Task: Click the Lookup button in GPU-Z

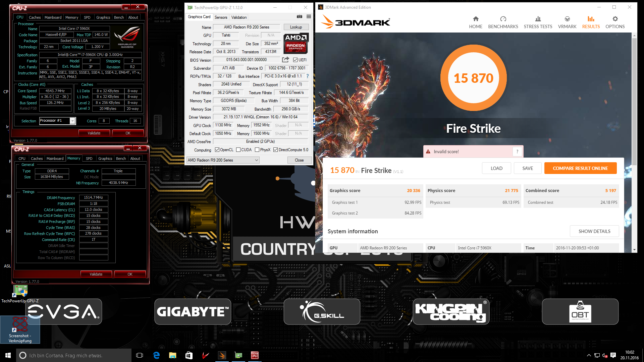Action: coord(296,27)
